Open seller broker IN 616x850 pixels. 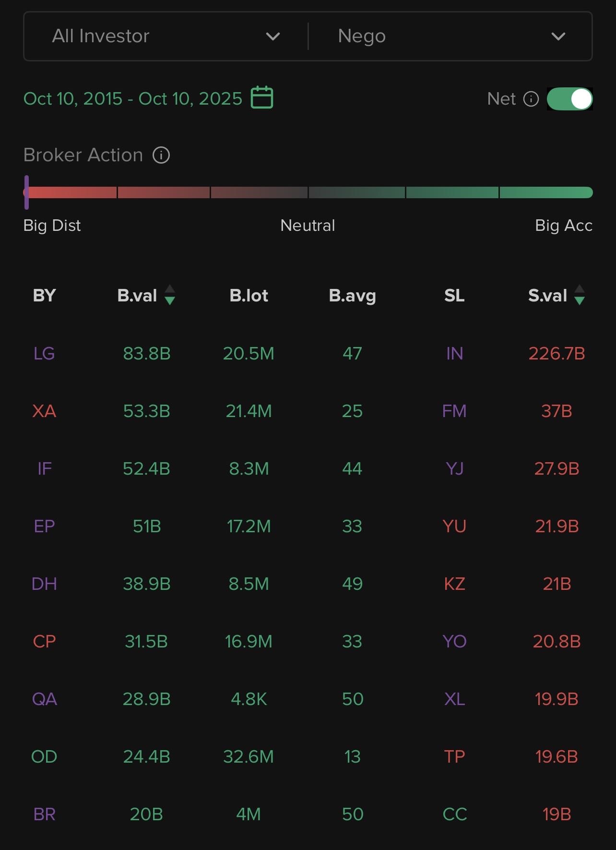tap(454, 354)
